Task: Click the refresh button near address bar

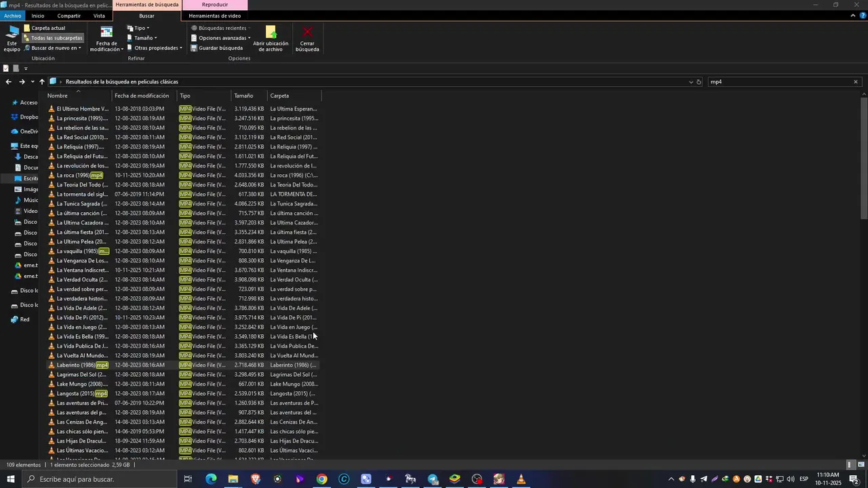Action: click(x=699, y=82)
